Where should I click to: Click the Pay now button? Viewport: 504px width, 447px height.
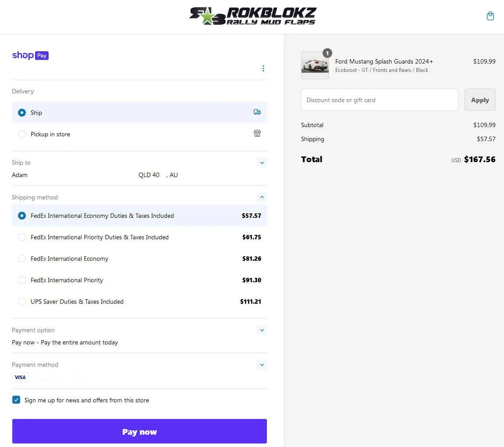[x=139, y=431]
